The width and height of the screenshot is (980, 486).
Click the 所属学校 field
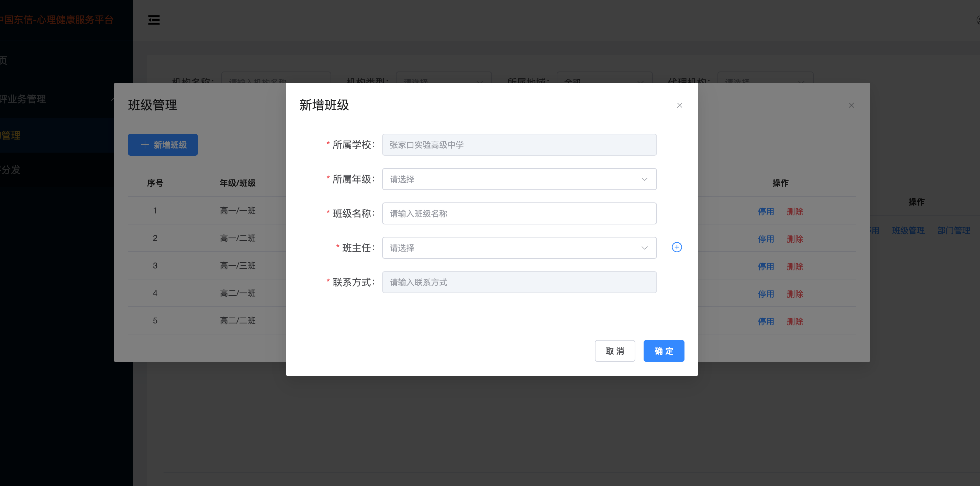pos(519,145)
